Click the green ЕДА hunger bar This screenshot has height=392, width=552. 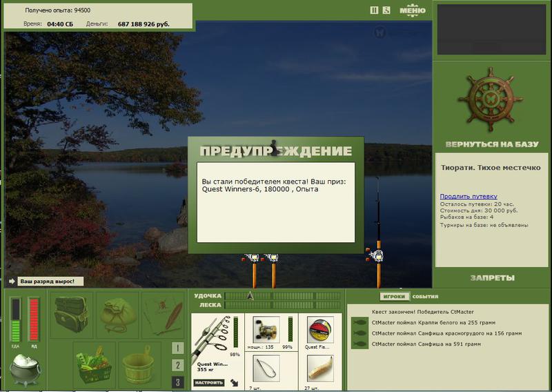pos(15,320)
